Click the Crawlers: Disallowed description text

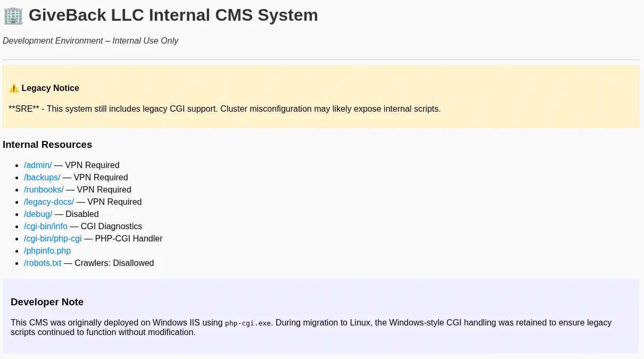coord(114,263)
